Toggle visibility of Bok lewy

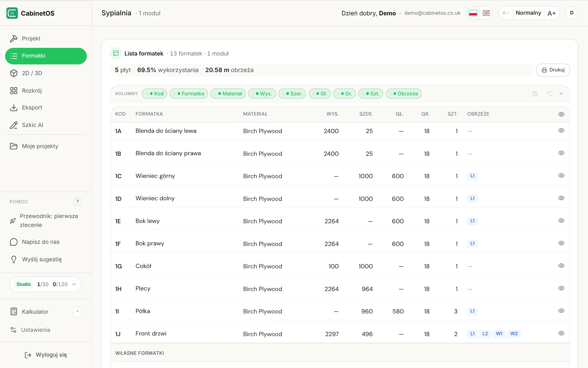[561, 220]
